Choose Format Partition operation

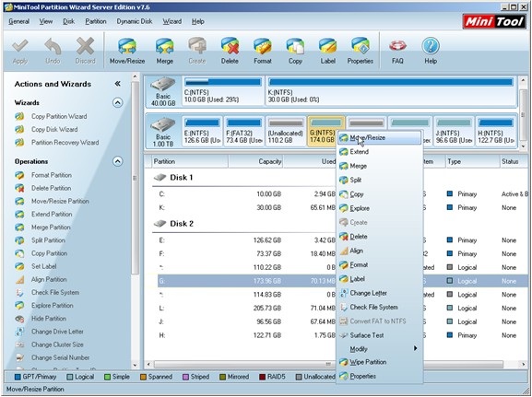click(52, 175)
